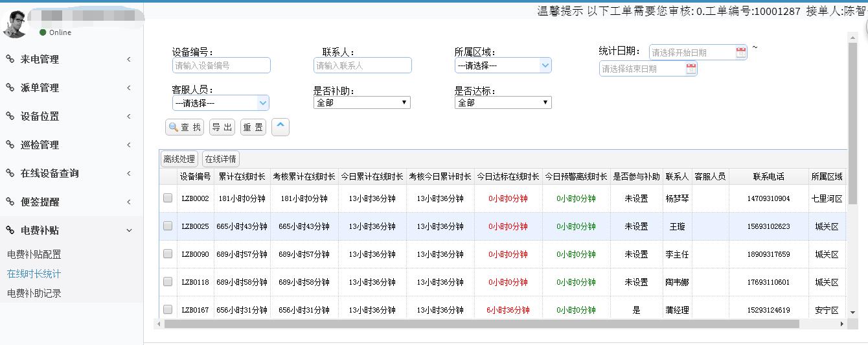Click the 是否参与补助 column header
This screenshot has height=345, width=868.
[x=636, y=176]
